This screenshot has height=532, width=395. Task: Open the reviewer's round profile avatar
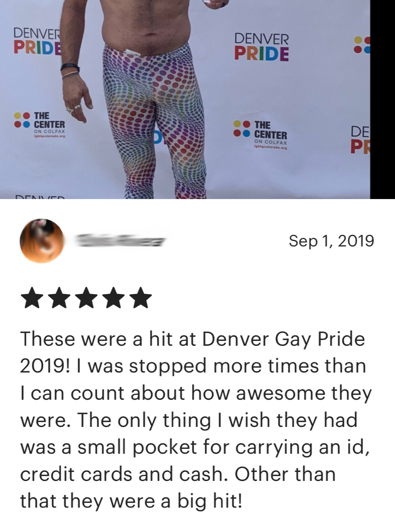point(42,241)
